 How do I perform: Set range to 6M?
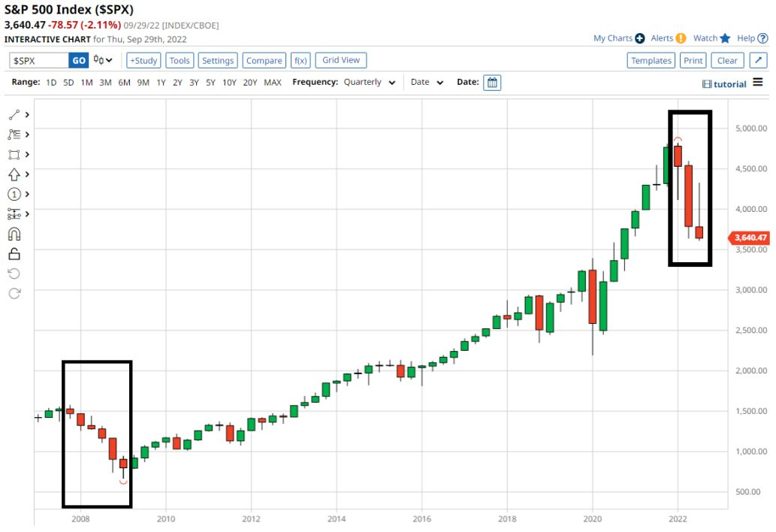[124, 83]
